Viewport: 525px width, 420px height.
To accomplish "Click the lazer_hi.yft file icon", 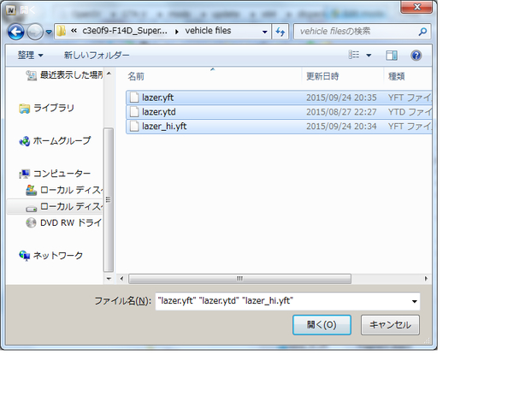I will click(x=134, y=127).
